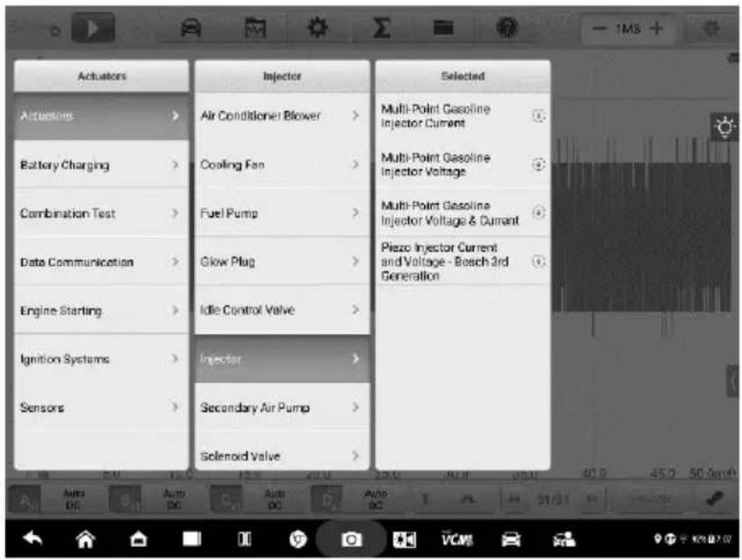Open the wrench tool icon at bottom right
Image resolution: width=742 pixels, height=560 pixels.
point(715,500)
